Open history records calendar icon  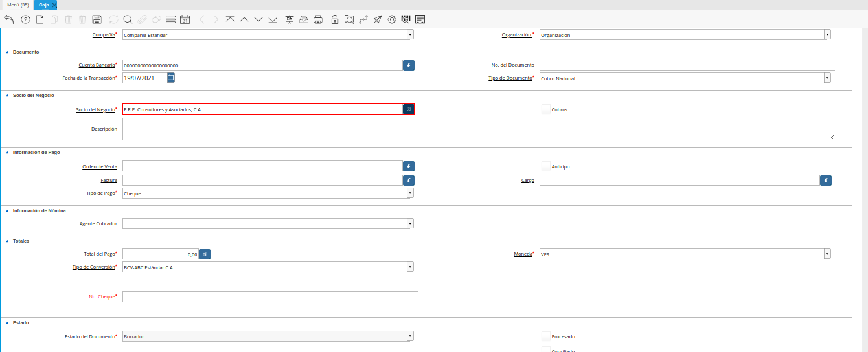(x=185, y=19)
